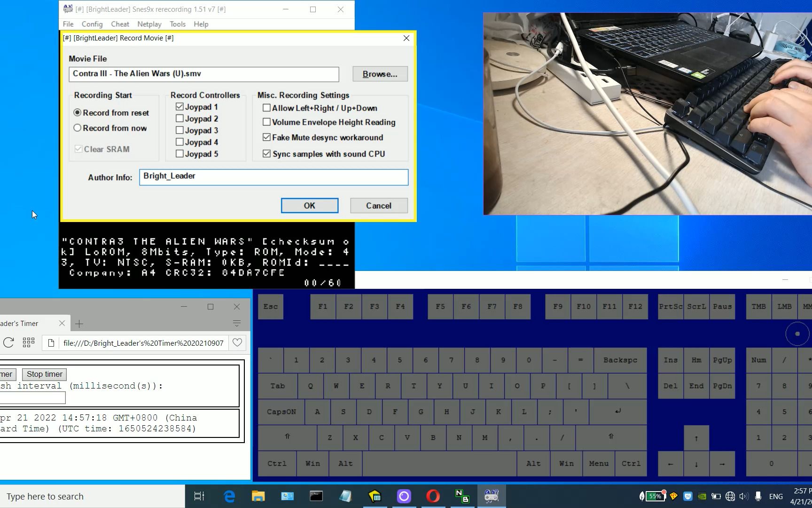Switch to Snes9x via taskbar gamepad icon
Image resolution: width=812 pixels, height=508 pixels.
pyautogui.click(x=492, y=496)
